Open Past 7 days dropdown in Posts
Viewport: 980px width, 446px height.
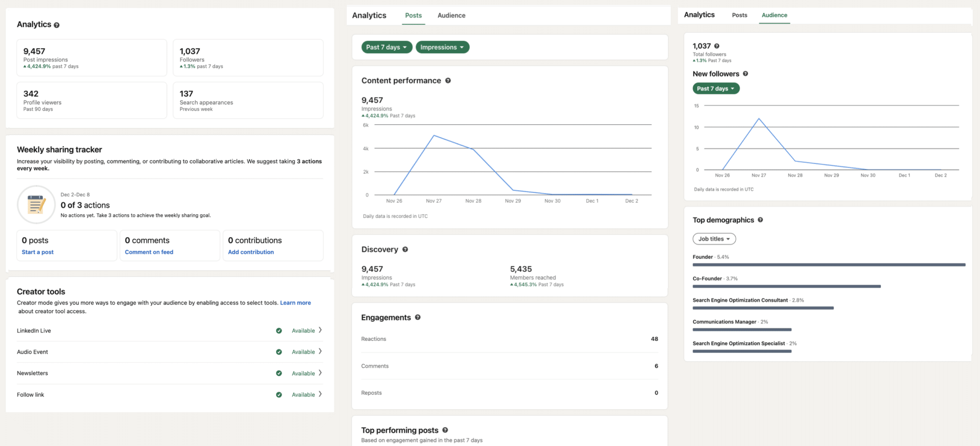click(386, 47)
